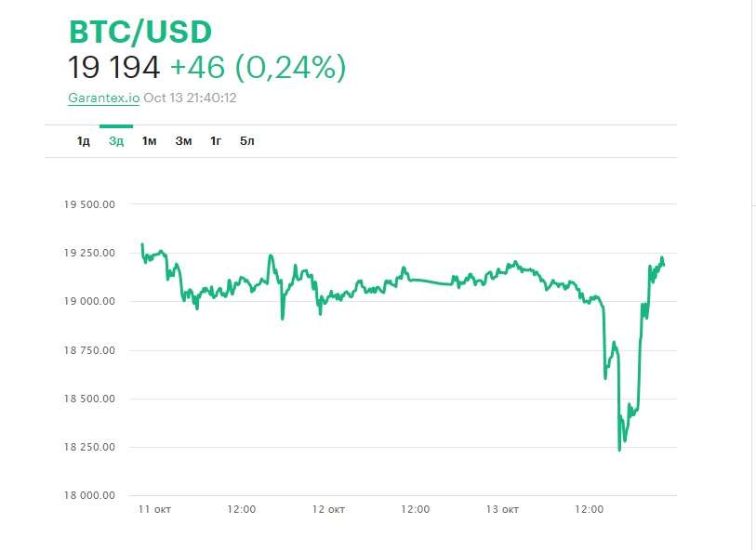
Task: Click the current price 19 194
Action: (114, 67)
